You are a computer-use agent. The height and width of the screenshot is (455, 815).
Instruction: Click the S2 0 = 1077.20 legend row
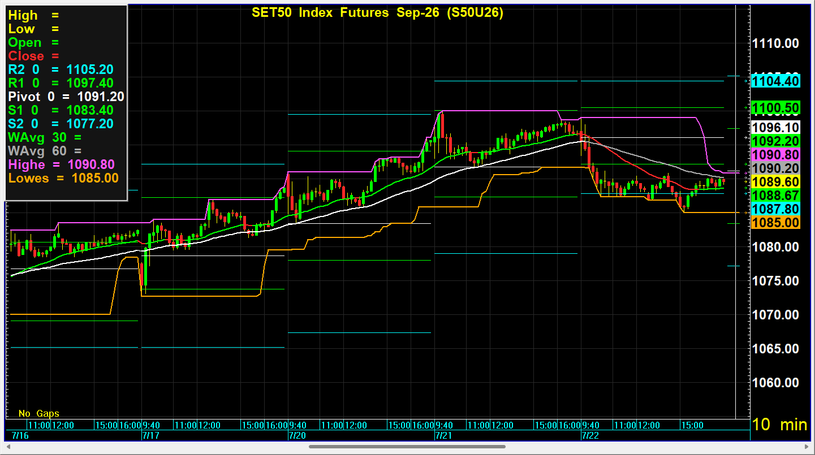(x=61, y=124)
